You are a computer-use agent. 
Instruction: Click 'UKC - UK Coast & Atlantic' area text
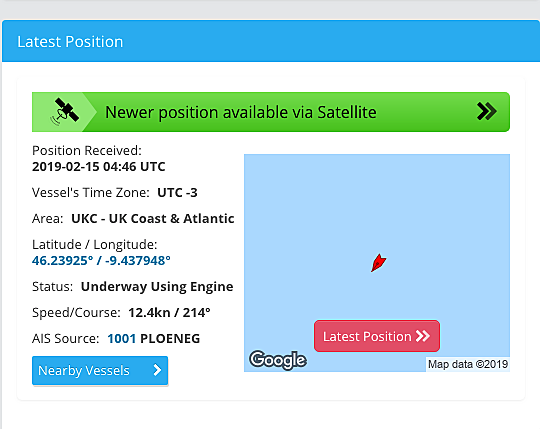pos(153,219)
